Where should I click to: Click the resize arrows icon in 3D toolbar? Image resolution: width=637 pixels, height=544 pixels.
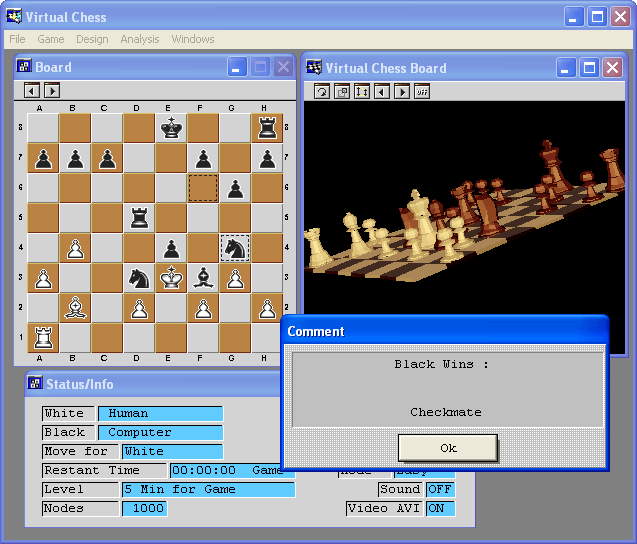[361, 91]
